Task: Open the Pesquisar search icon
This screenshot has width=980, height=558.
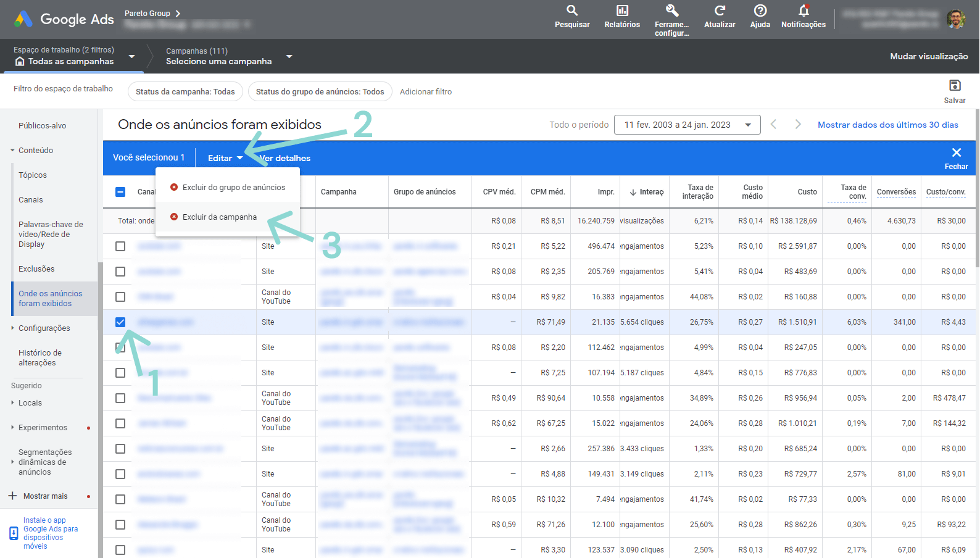Action: pyautogui.click(x=572, y=11)
